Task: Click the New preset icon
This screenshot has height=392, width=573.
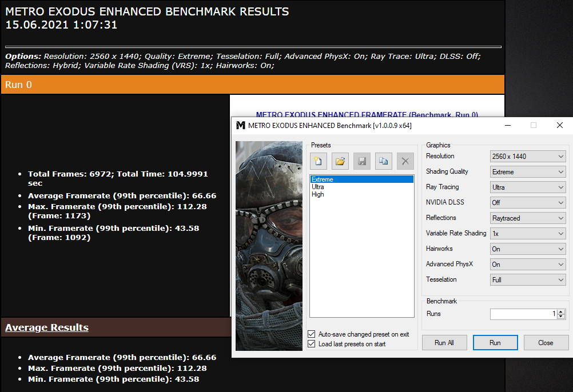Action: click(319, 161)
